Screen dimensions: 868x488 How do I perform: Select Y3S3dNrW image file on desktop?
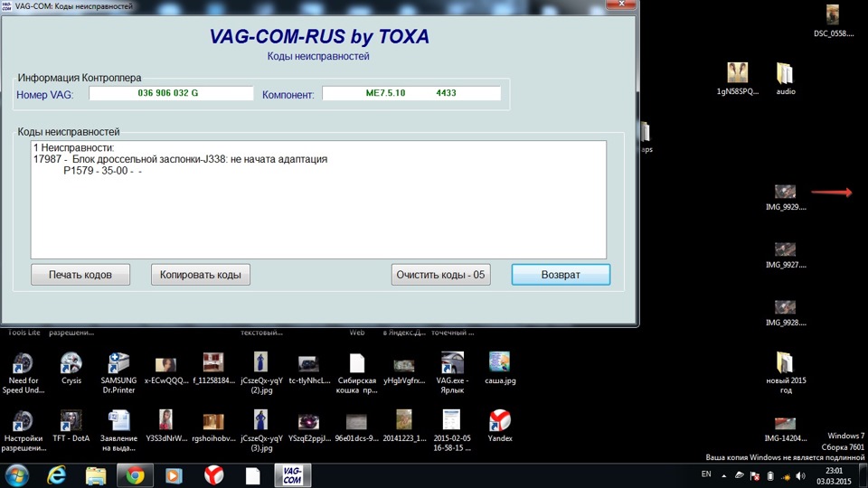click(166, 427)
